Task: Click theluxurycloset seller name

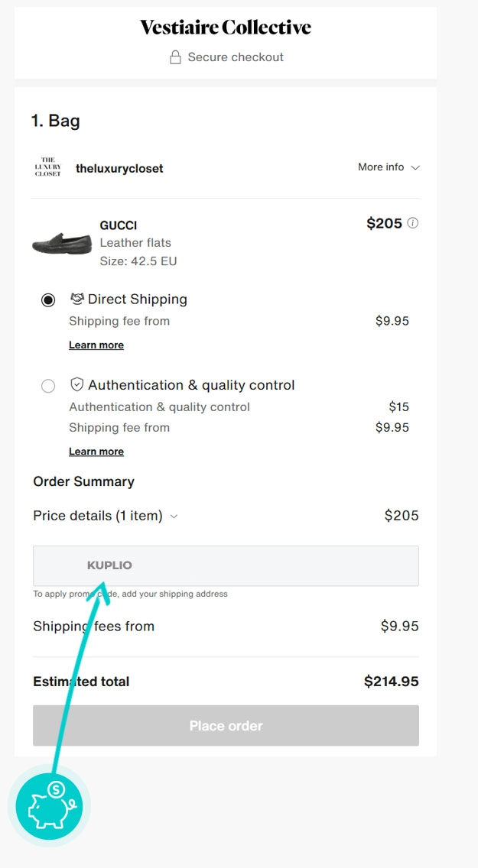Action: click(x=119, y=168)
